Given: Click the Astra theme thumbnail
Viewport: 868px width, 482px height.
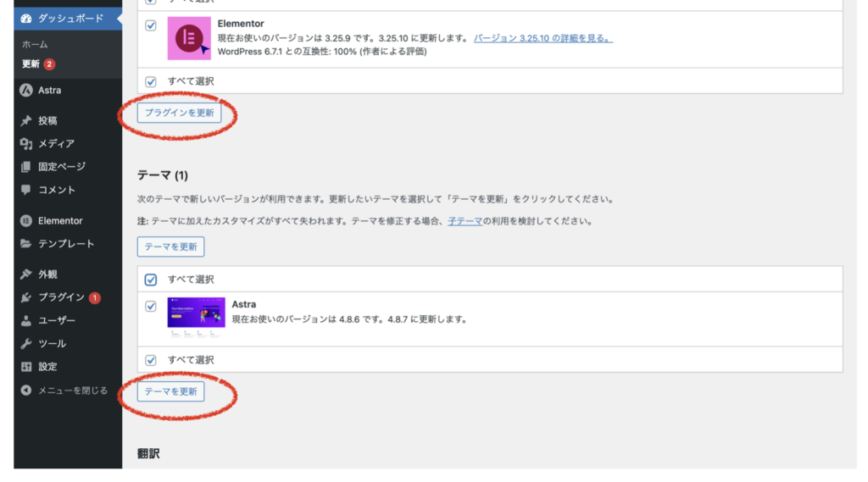Looking at the screenshot, I should (x=197, y=317).
